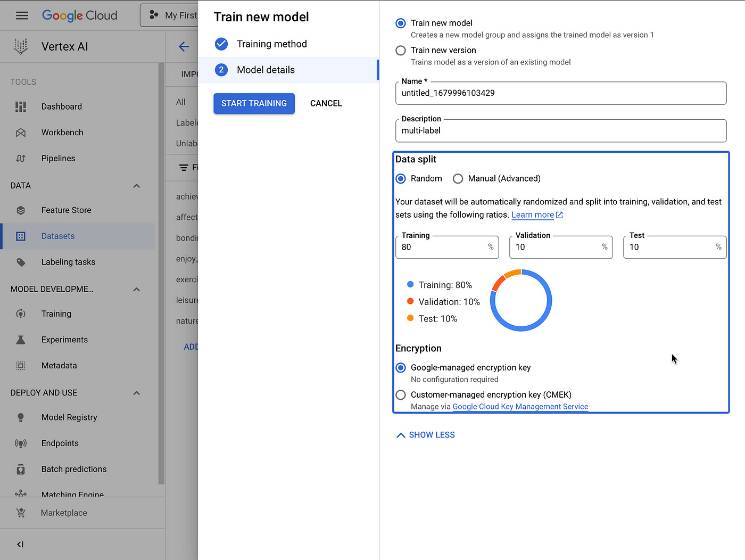Select Workbench from the Tools section

pos(62,132)
